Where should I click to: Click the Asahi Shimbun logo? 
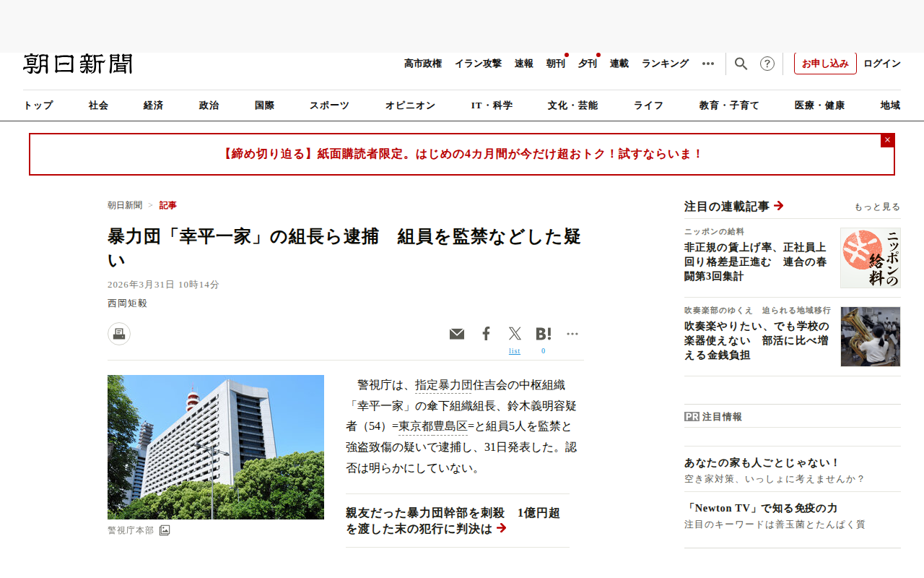point(78,64)
